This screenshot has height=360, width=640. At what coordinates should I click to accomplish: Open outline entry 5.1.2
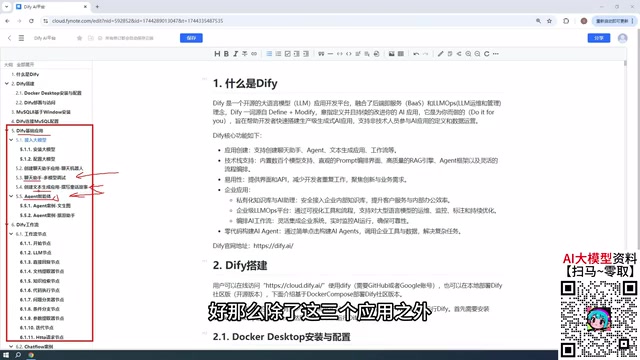click(x=38, y=159)
